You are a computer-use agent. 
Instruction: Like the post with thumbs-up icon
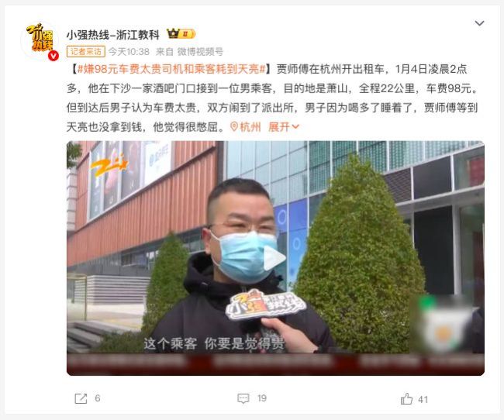406,399
